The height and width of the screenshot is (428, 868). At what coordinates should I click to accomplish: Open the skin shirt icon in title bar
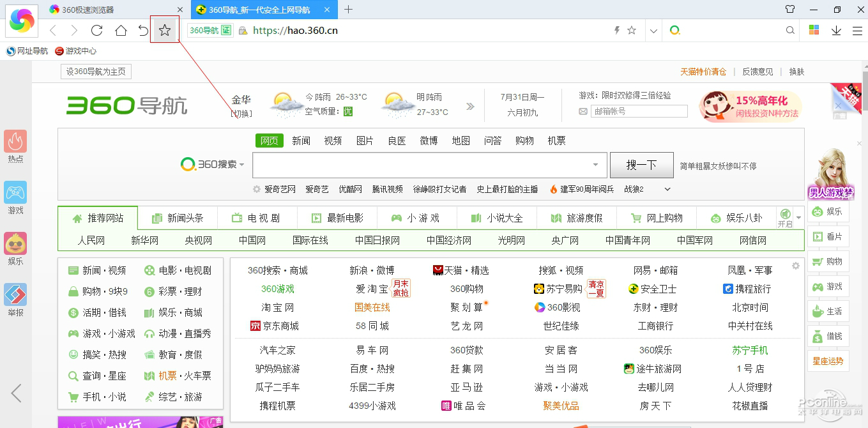pos(790,10)
